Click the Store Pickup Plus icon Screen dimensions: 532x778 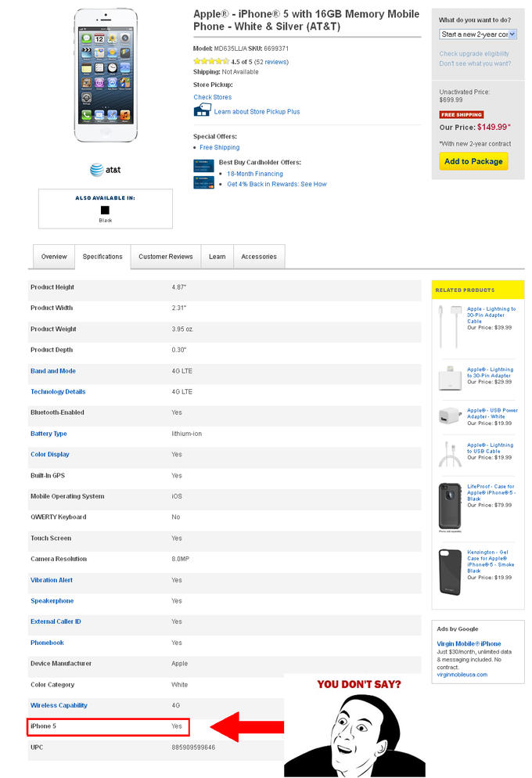point(202,110)
